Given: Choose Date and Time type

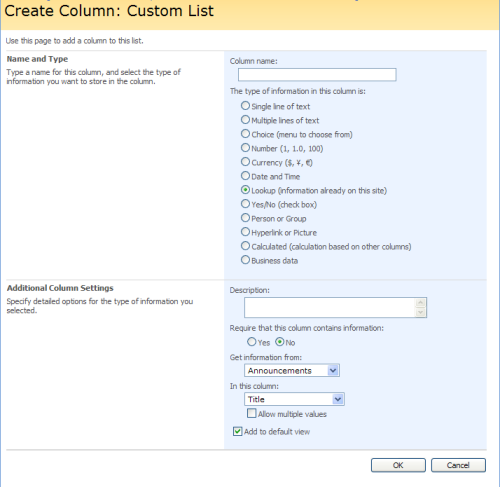Looking at the screenshot, I should tap(245, 176).
